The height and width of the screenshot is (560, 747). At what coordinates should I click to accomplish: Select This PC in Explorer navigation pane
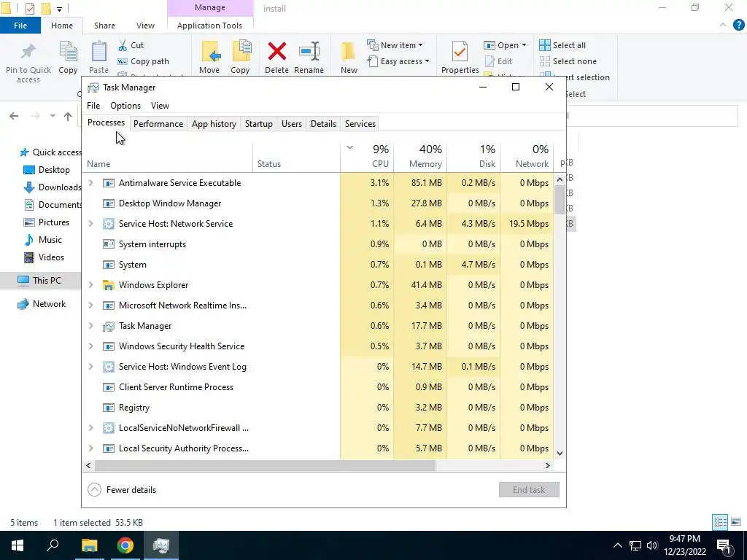(x=39, y=281)
